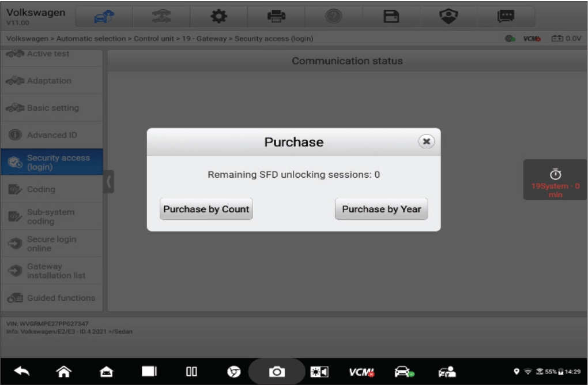The height and width of the screenshot is (385, 588).
Task: Open the MaxiSys car home icon
Action: [107, 372]
